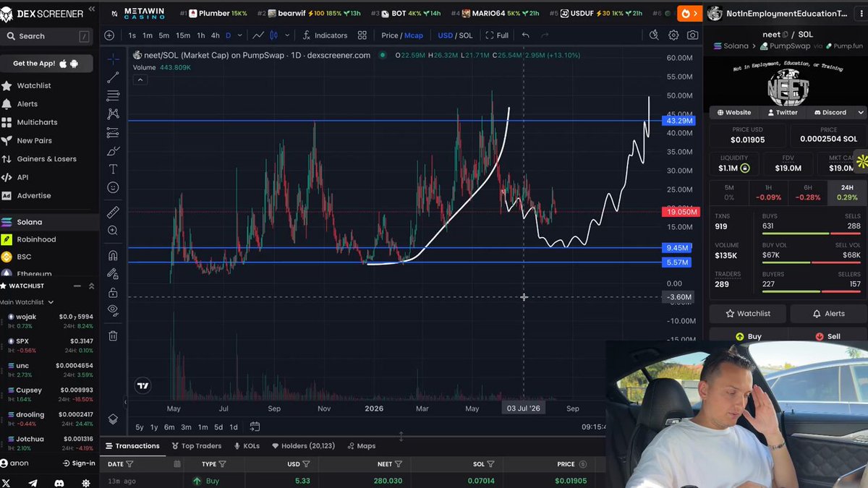Collapse the volume indicator legend arrow
Image resolution: width=868 pixels, height=488 pixels.
(140, 79)
